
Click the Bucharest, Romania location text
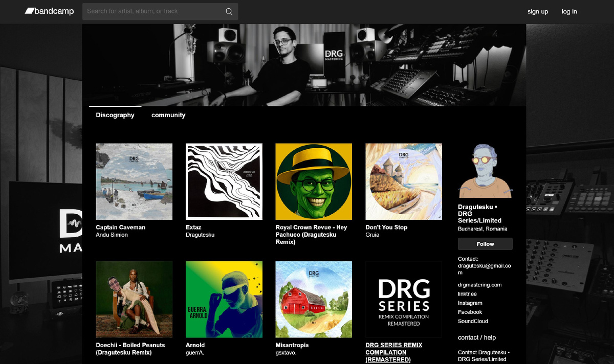(x=483, y=229)
